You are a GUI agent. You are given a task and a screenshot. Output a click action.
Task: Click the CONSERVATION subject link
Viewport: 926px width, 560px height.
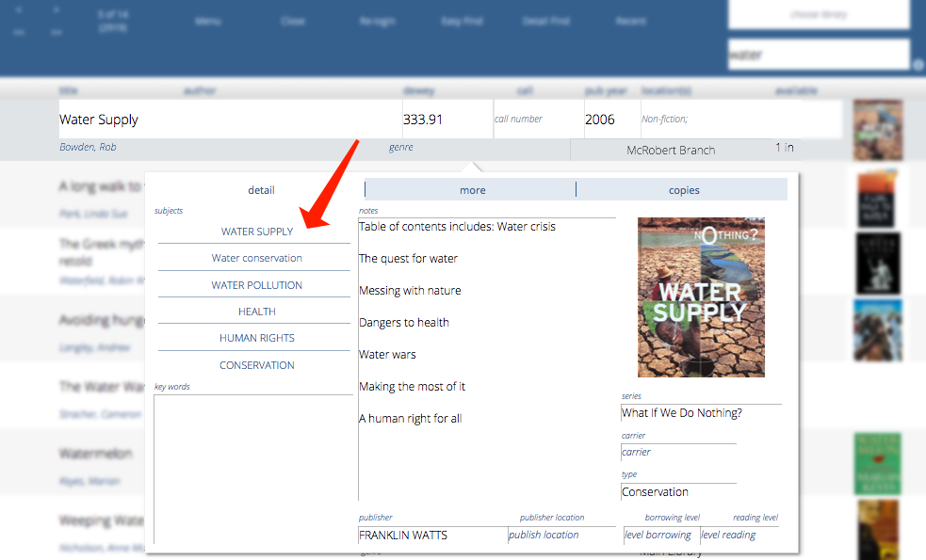point(257,365)
